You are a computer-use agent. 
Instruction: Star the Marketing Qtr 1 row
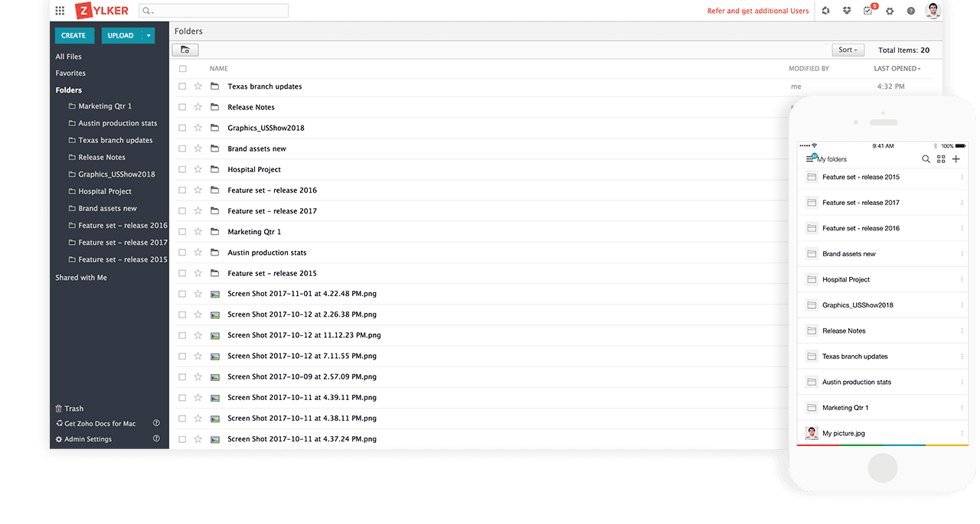coord(198,231)
